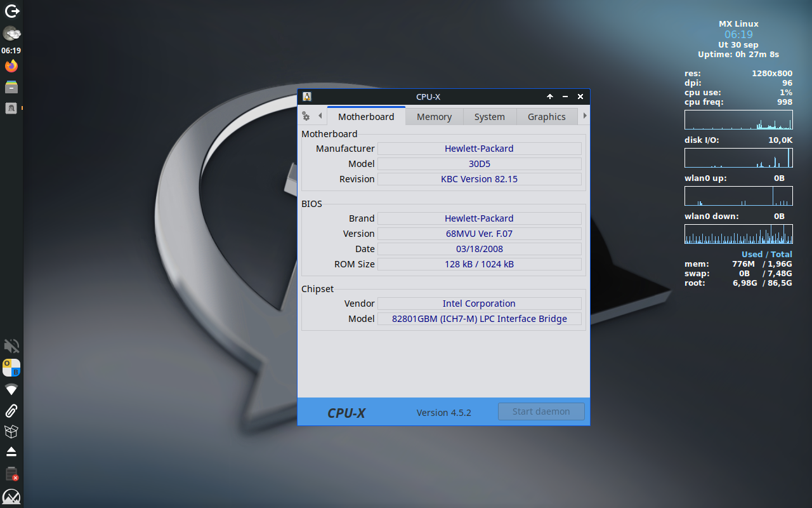Screen dimensions: 812x508
Task: Open the MX Linux start menu icon
Action: point(11,497)
